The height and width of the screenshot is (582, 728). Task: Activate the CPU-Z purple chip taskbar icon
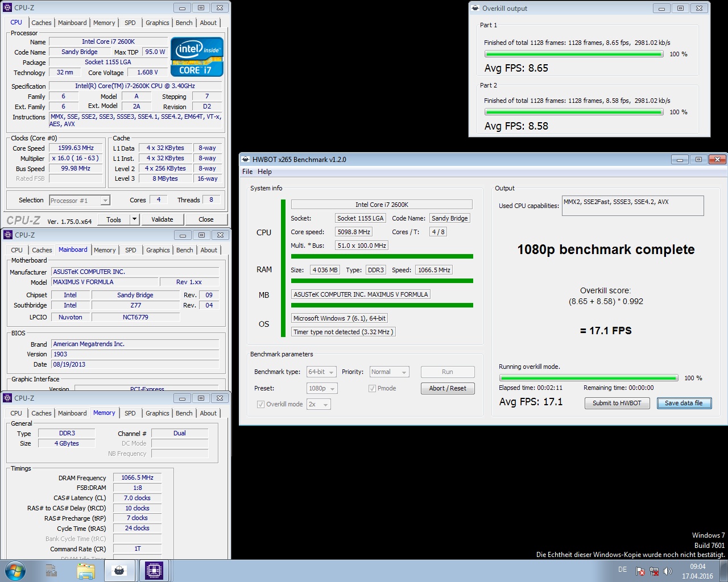154,571
